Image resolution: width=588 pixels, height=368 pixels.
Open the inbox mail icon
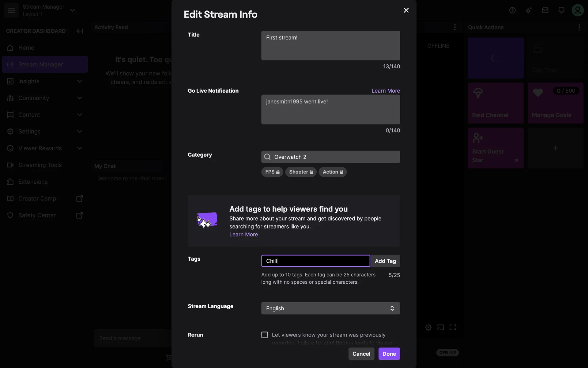coord(545,10)
